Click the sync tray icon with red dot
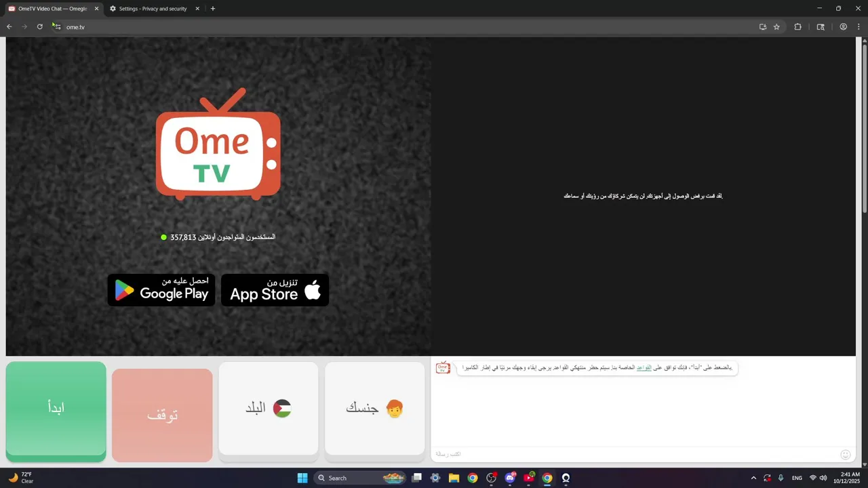 [767, 478]
